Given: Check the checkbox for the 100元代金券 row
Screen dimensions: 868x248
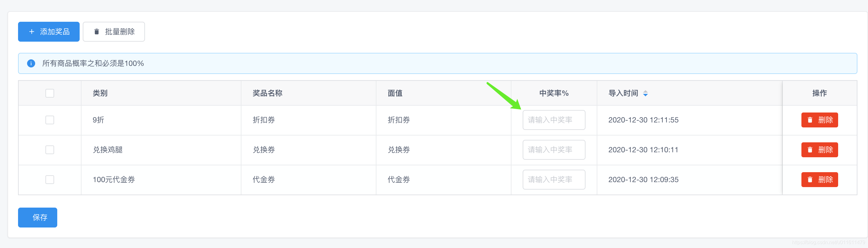Looking at the screenshot, I should pyautogui.click(x=49, y=179).
